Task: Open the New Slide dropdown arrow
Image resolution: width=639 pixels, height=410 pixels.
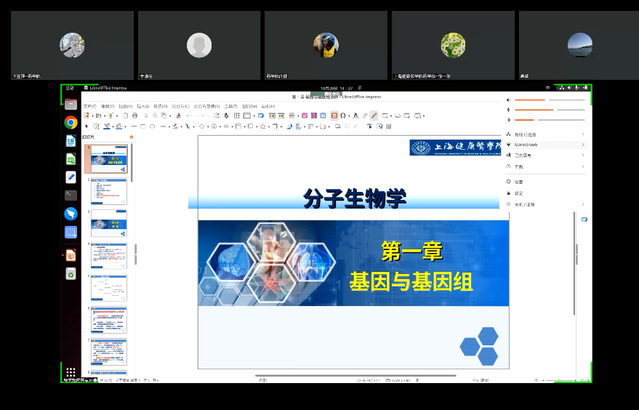Action: pos(391,116)
